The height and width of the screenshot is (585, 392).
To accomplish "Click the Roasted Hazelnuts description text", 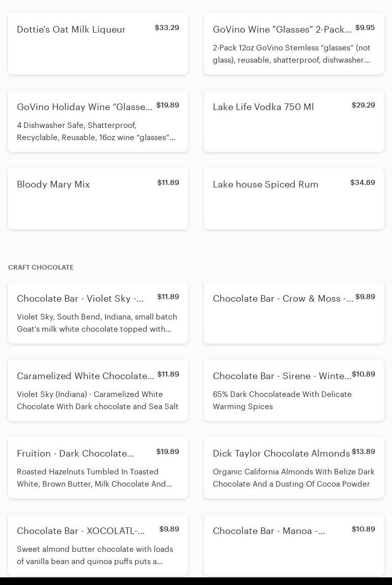I will [94, 478].
